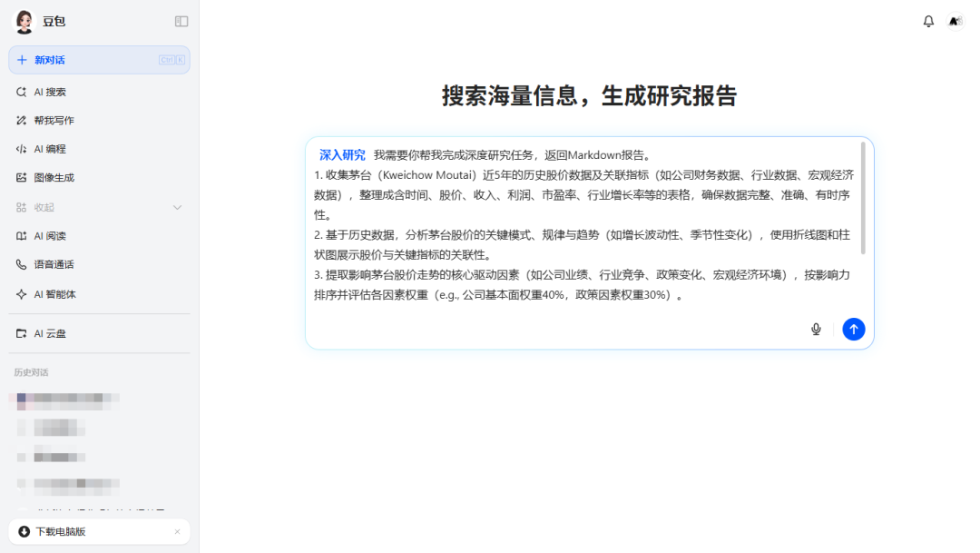980x553 pixels.
Task: Start a new conversation (新对话)
Action: pos(100,60)
